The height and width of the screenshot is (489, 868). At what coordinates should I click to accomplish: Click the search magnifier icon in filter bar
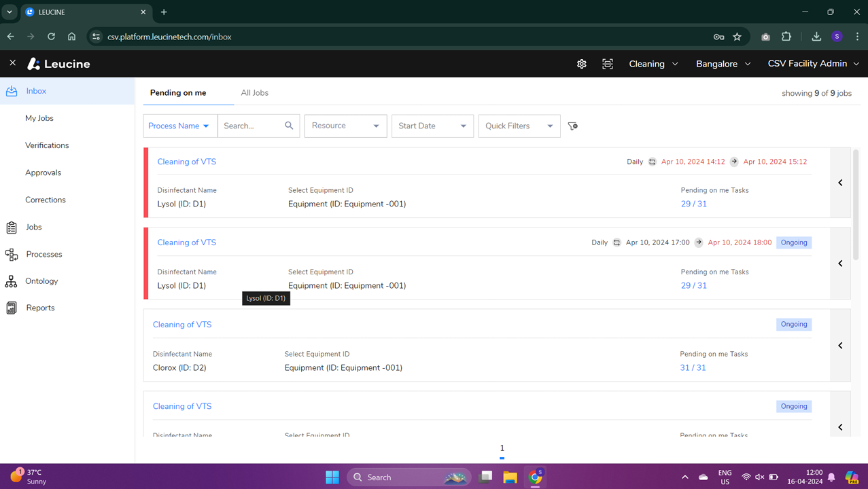(289, 126)
